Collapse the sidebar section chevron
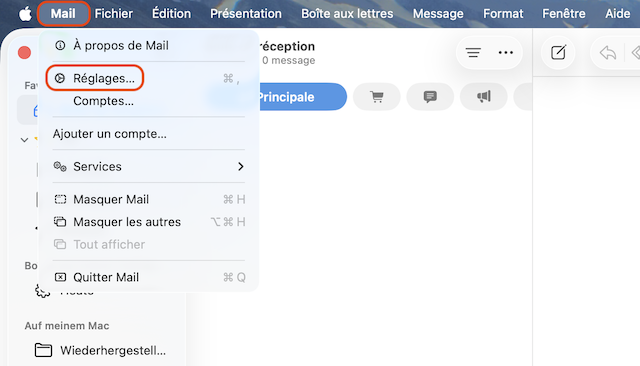 coord(24,140)
